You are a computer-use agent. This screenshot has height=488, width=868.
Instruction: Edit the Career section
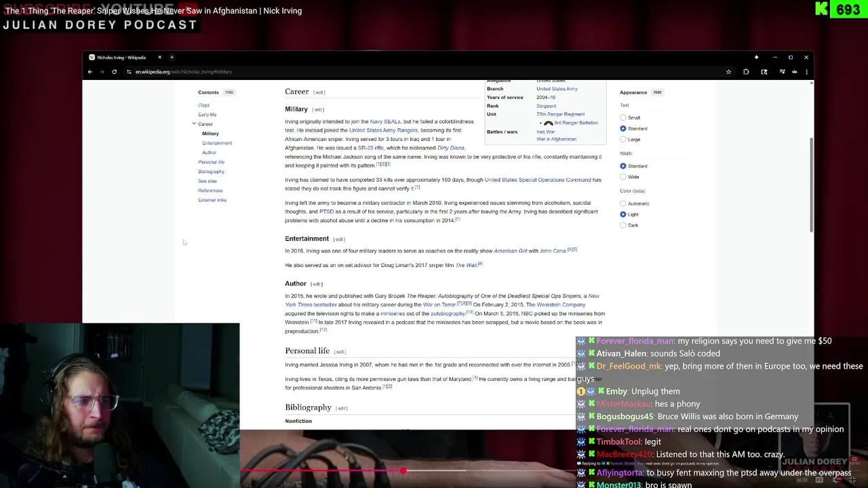tap(319, 92)
